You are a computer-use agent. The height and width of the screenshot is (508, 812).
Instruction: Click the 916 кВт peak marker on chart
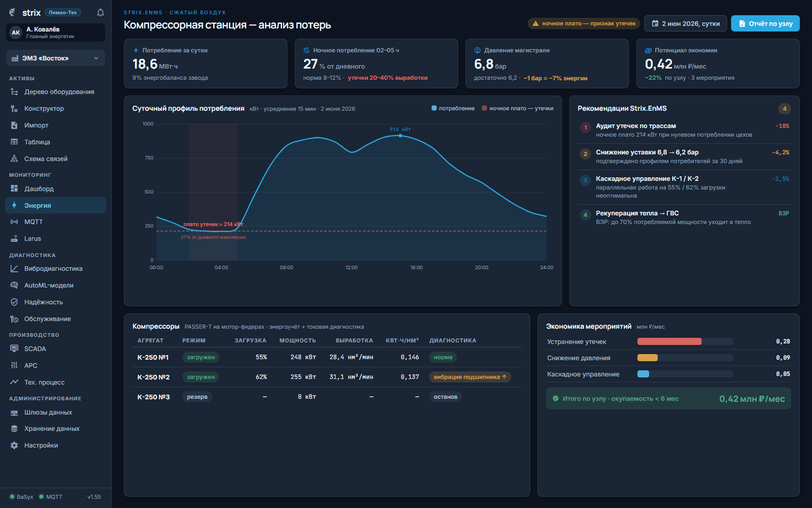click(400, 136)
